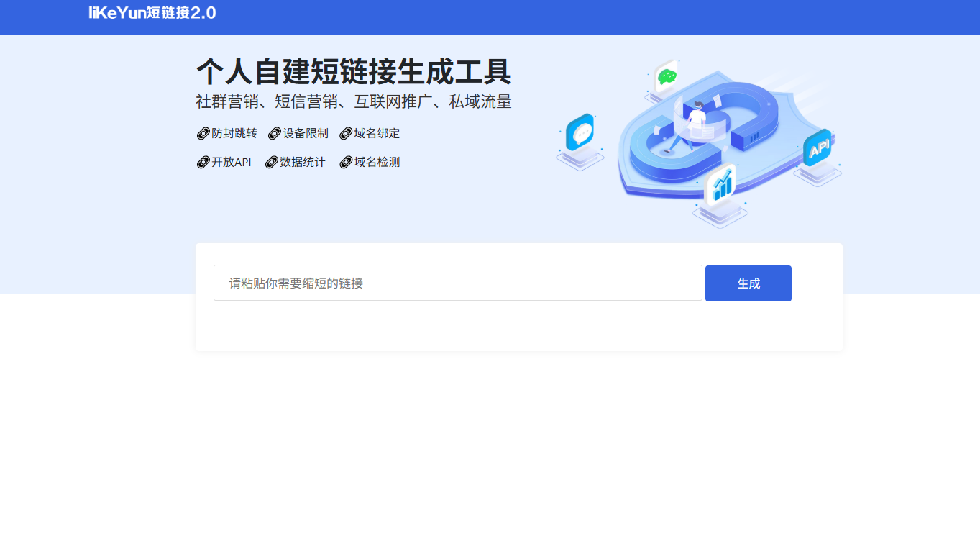Select the 数据统计 text label
This screenshot has width=980, height=554.
[302, 163]
